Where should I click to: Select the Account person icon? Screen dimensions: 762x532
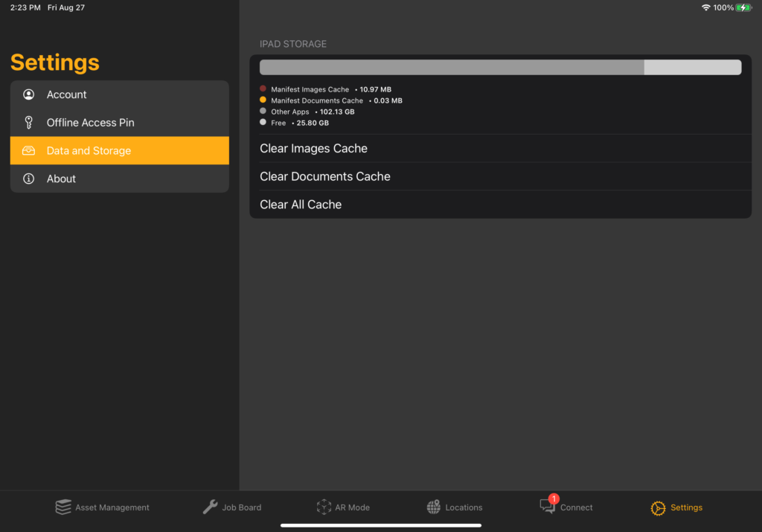(28, 94)
